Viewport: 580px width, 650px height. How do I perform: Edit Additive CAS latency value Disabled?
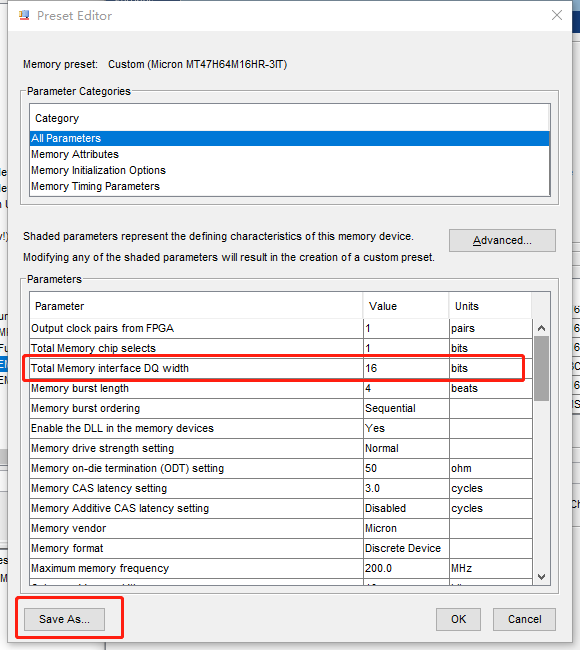[406, 508]
